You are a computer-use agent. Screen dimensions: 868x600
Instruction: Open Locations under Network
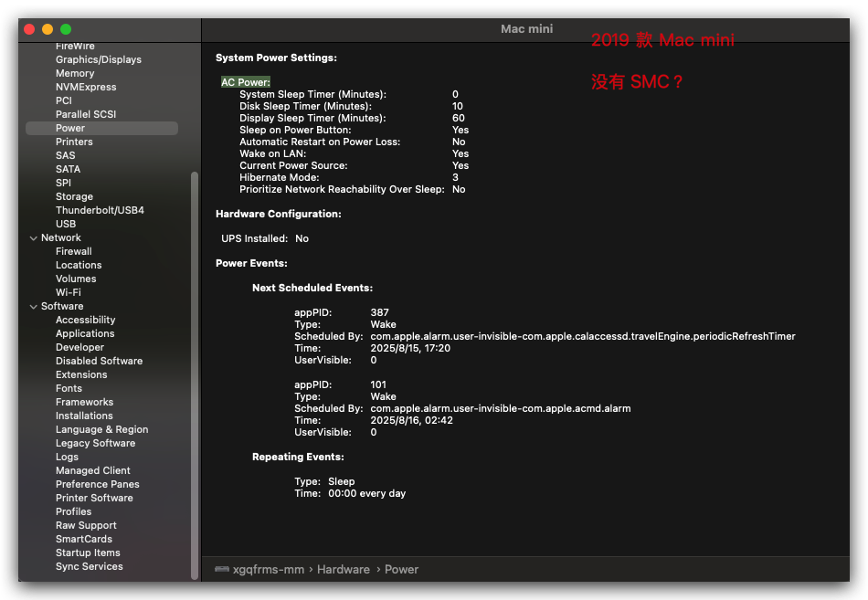coord(79,265)
